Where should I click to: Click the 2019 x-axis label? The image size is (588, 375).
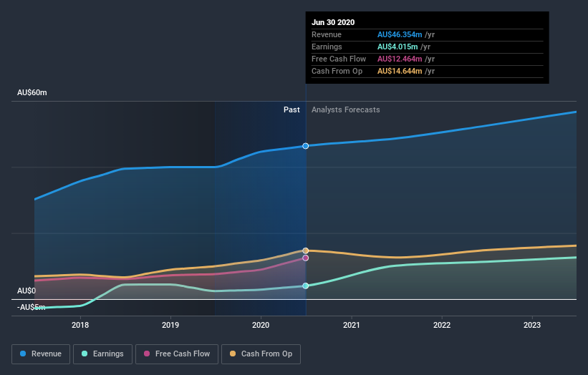170,325
